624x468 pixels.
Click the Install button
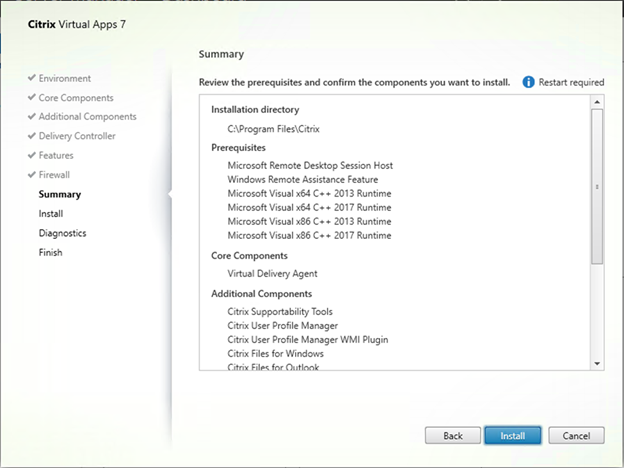(x=513, y=435)
